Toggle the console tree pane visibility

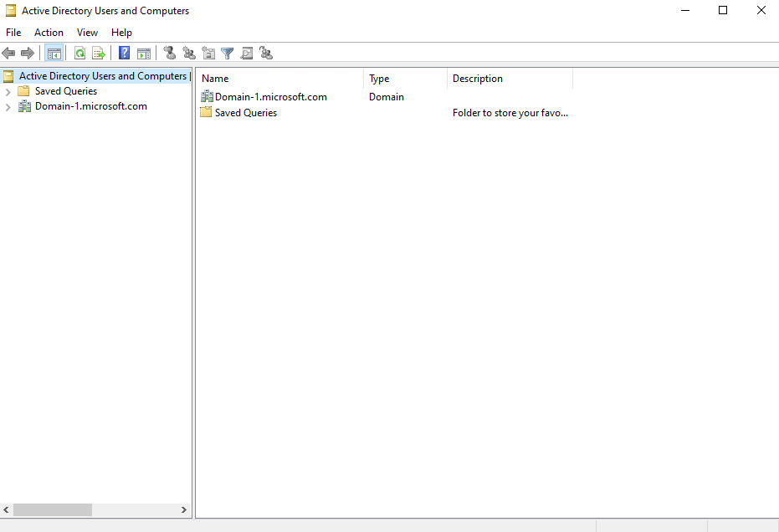(x=54, y=53)
